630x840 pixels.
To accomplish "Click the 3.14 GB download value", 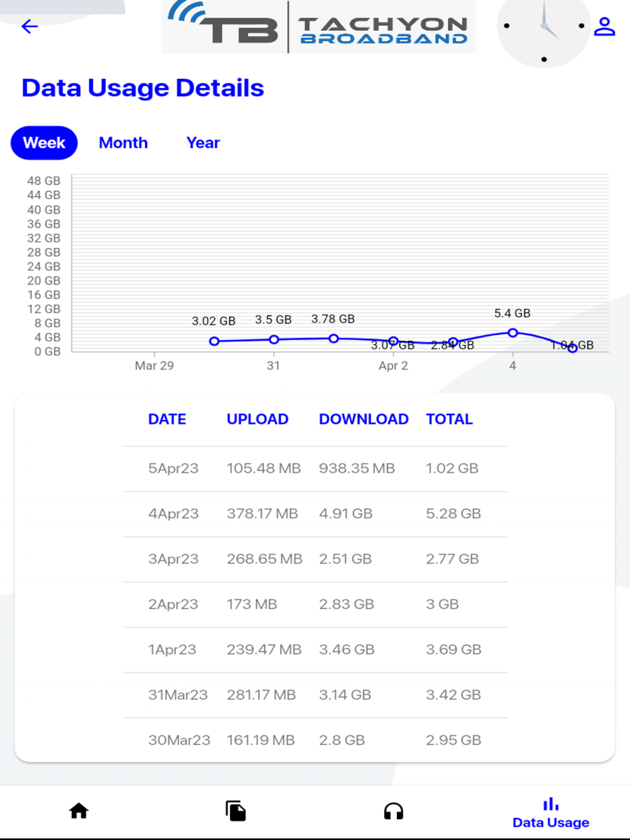I will 345,695.
